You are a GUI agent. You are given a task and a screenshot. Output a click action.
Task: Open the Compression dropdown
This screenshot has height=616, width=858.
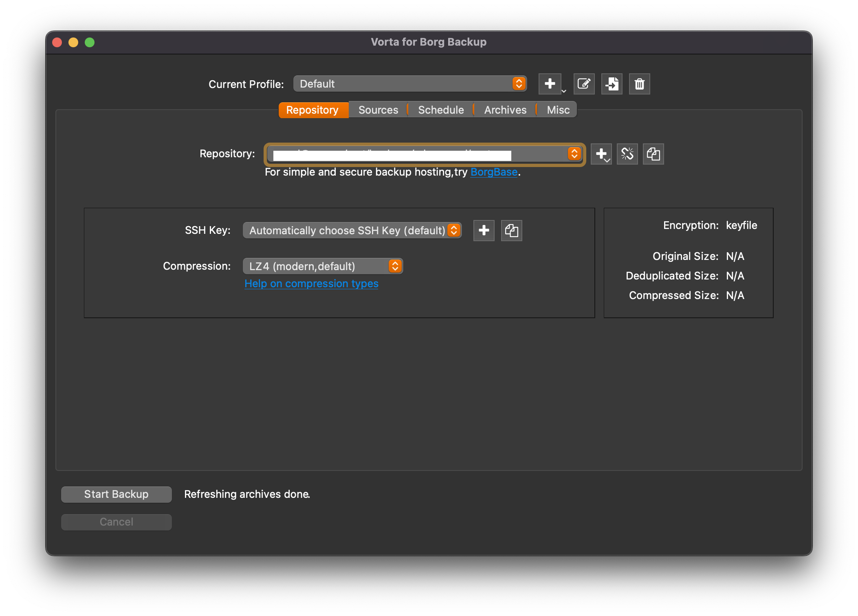click(x=394, y=266)
